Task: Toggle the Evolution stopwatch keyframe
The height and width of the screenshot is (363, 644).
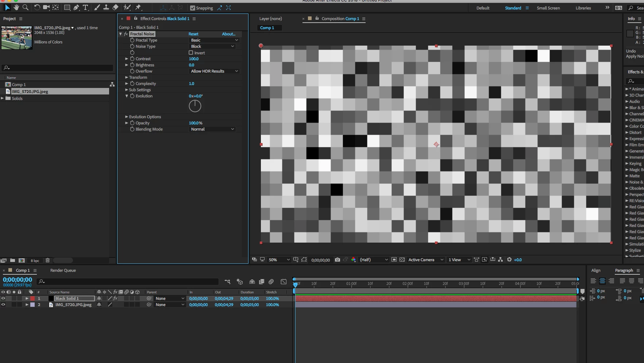Action: [132, 96]
